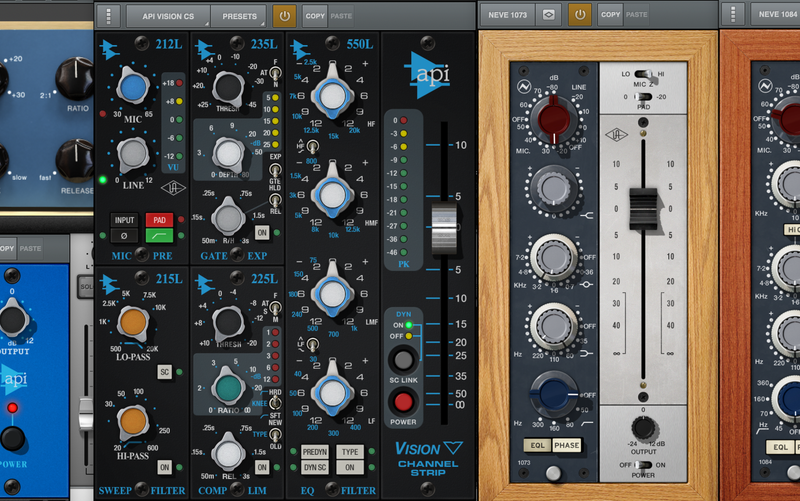Flip the NEW/OLD TYPE switch on the 225L

pos(275,435)
